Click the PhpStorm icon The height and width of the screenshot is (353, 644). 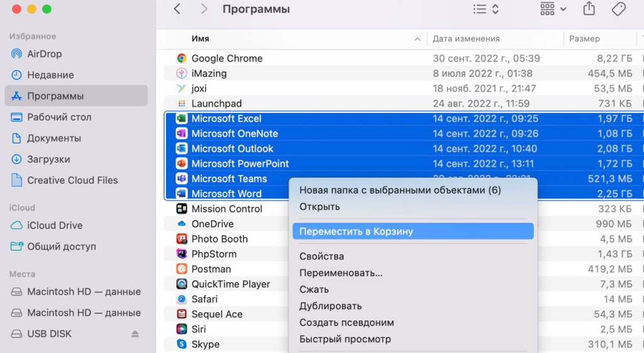pyautogui.click(x=182, y=254)
